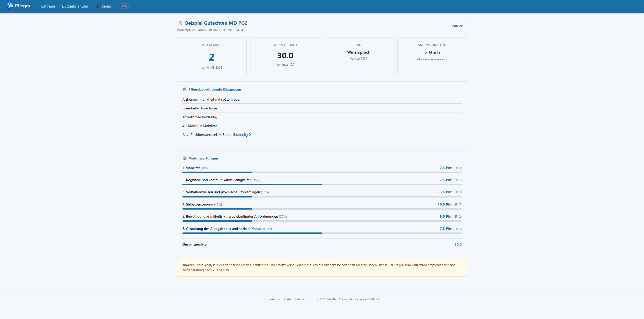
Task: Open the Einträge menu item
Action: 48,6
